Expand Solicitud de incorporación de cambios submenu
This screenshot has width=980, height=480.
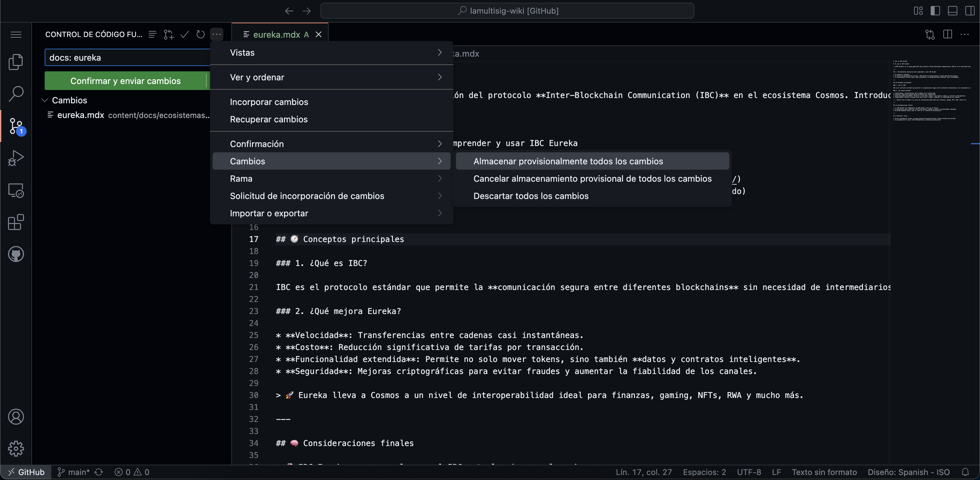[331, 196]
